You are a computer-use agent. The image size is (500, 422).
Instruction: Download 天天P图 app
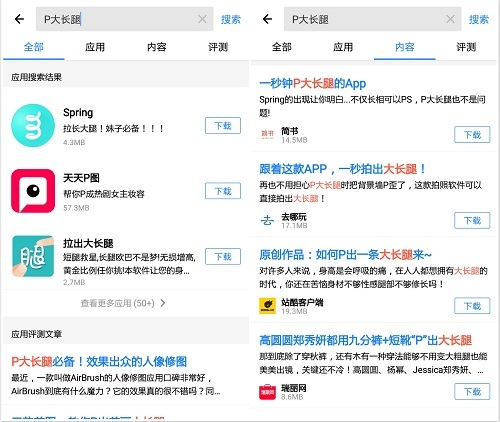tap(223, 191)
